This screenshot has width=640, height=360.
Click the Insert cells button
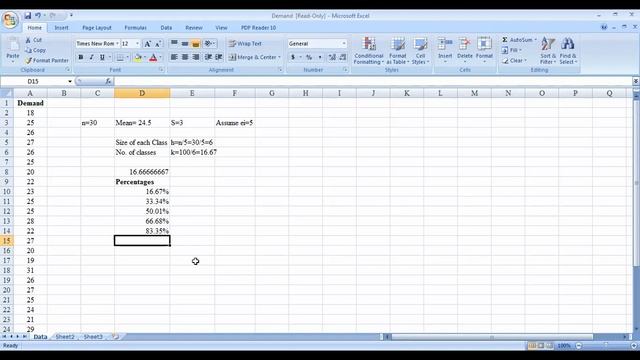pos(445,51)
